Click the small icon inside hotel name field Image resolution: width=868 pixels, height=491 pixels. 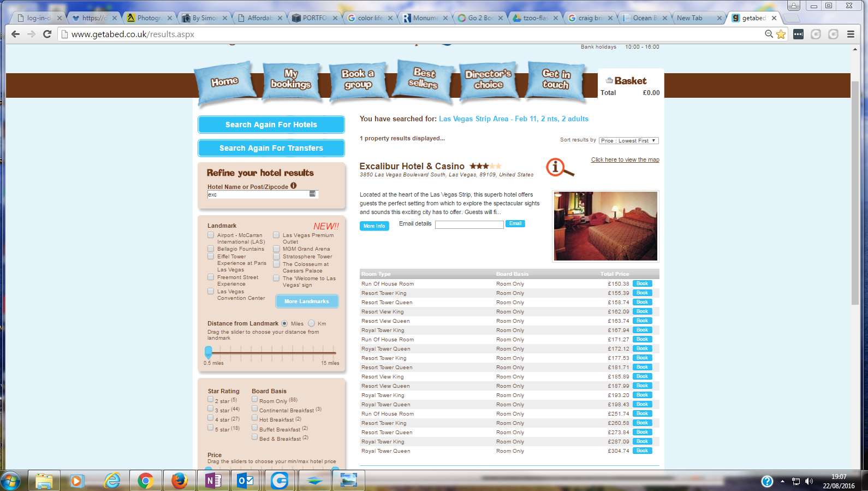pos(312,194)
